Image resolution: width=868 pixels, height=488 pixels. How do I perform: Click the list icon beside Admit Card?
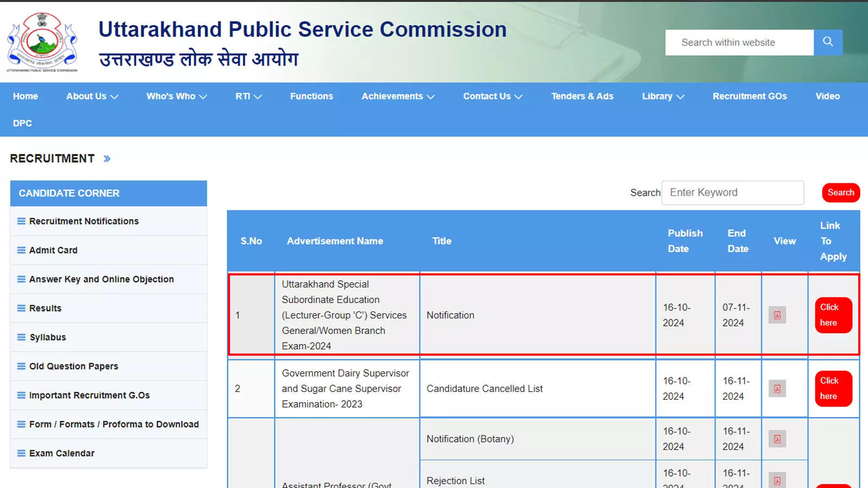22,250
